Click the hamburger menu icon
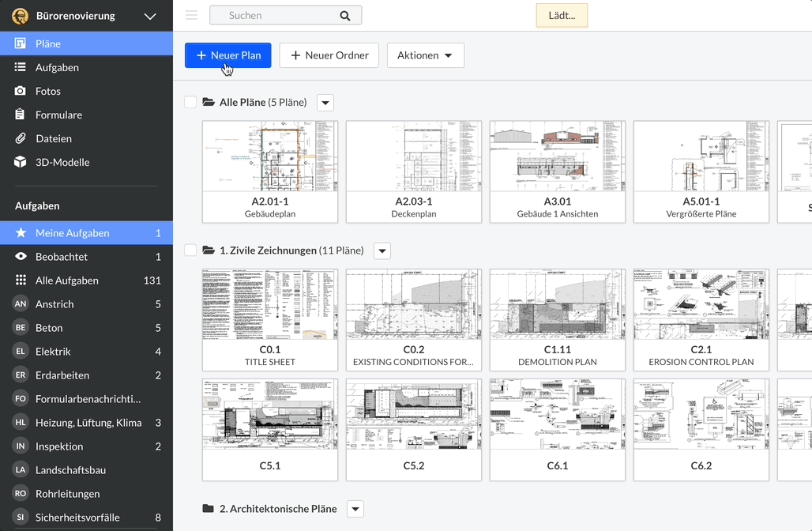The image size is (812, 531). [191, 15]
